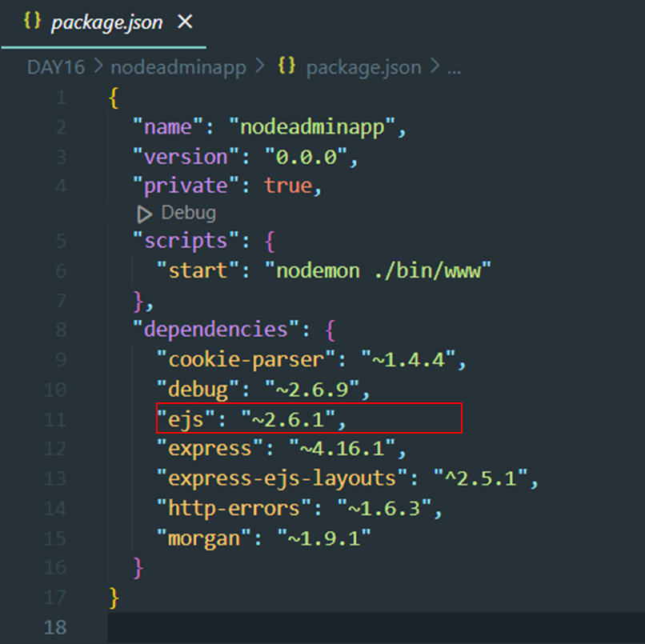Click the closing brace on line 16
645x644 pixels.
click(x=138, y=568)
